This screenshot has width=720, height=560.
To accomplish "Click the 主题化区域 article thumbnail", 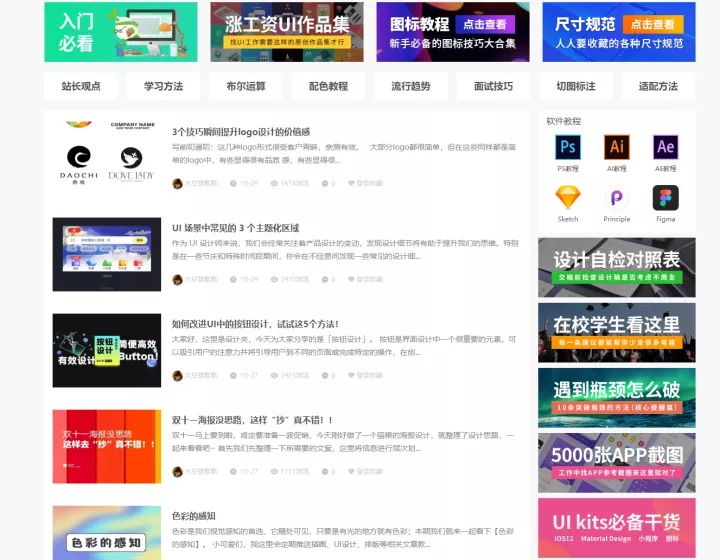I will tap(107, 254).
